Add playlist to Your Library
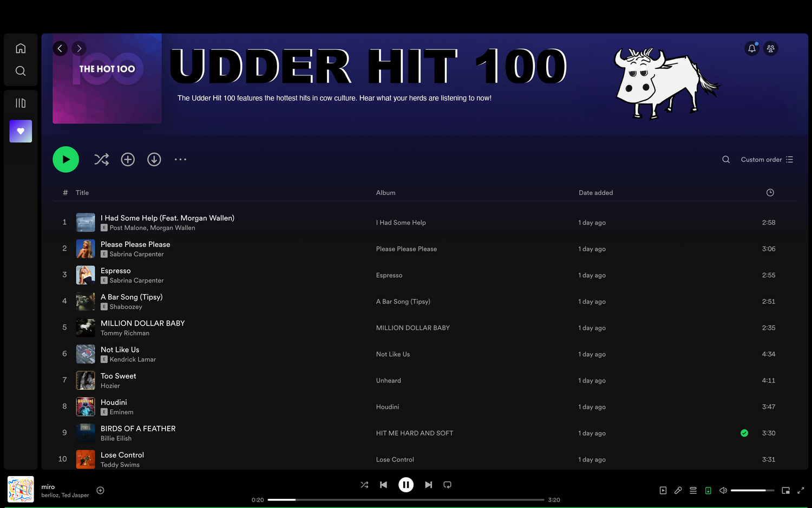 point(128,159)
